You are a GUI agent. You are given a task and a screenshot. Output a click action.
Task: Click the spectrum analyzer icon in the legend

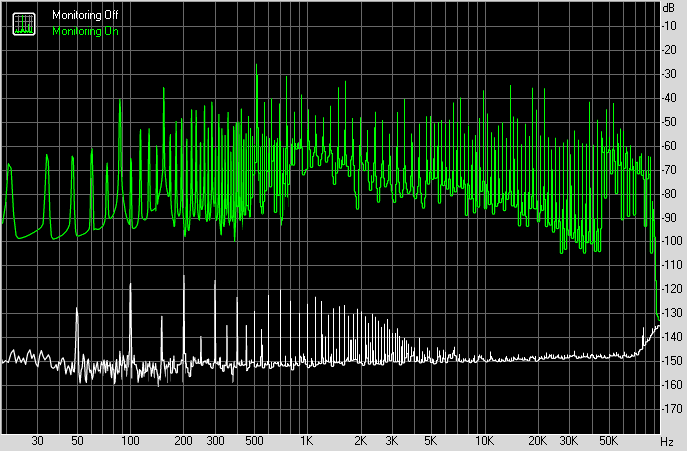point(24,24)
